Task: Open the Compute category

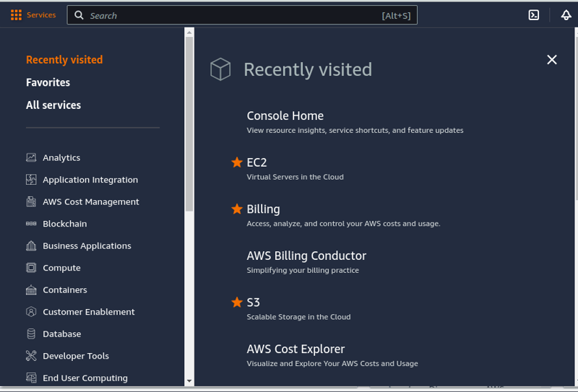Action: tap(61, 268)
